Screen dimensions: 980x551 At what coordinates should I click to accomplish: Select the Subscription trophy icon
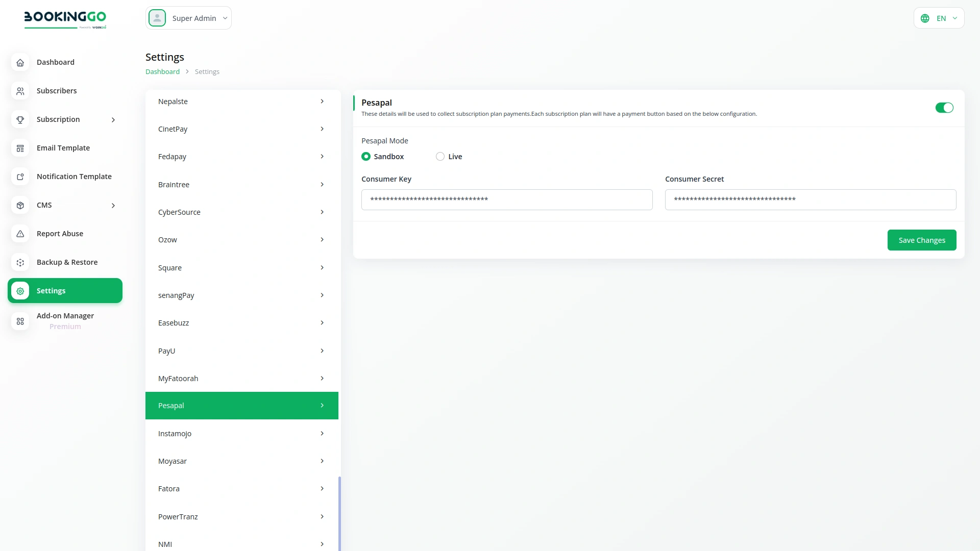(x=20, y=119)
